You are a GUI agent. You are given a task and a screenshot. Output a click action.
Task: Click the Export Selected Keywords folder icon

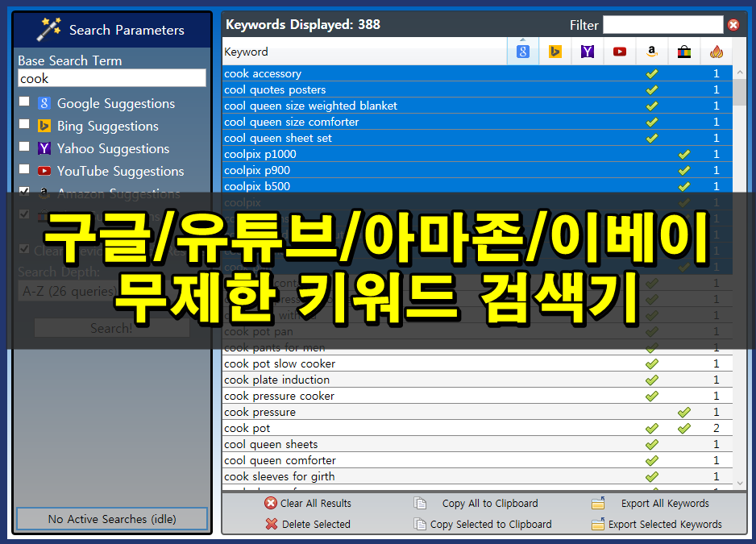pyautogui.click(x=598, y=524)
